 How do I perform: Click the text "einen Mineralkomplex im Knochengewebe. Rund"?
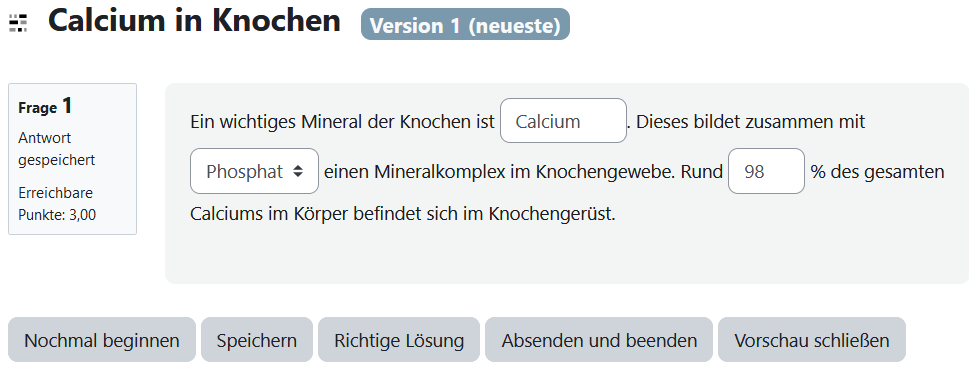[x=524, y=172]
